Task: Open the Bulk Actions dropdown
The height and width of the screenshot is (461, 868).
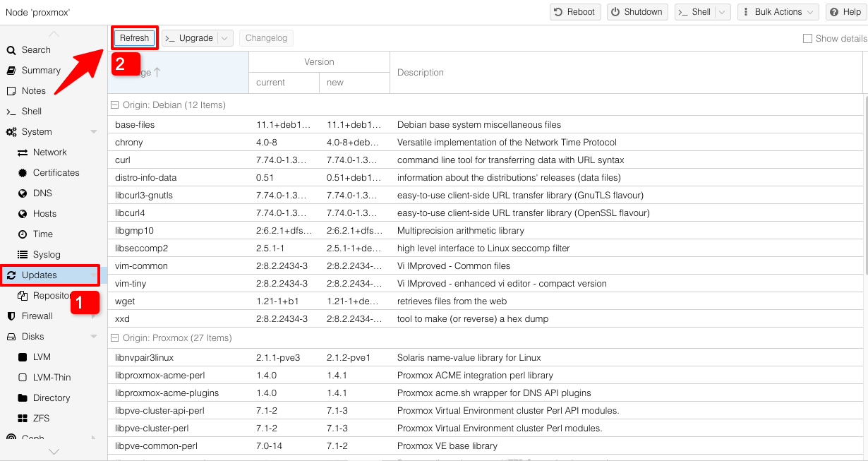Action: click(778, 12)
